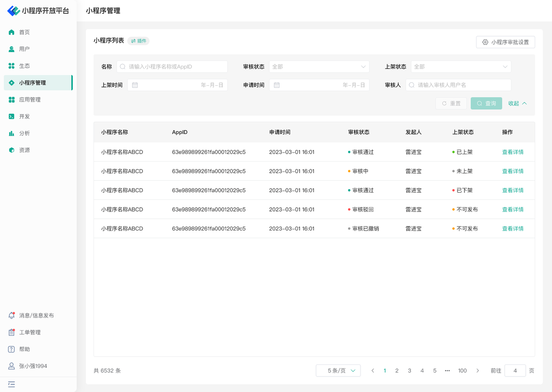Click the home icon in sidebar
The width and height of the screenshot is (552, 392).
[x=12, y=32]
